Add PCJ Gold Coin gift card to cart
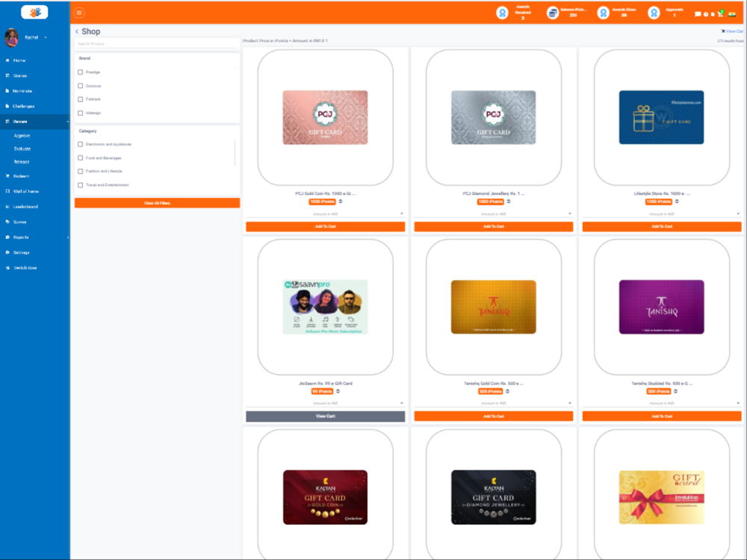This screenshot has width=747, height=560. pyautogui.click(x=326, y=227)
